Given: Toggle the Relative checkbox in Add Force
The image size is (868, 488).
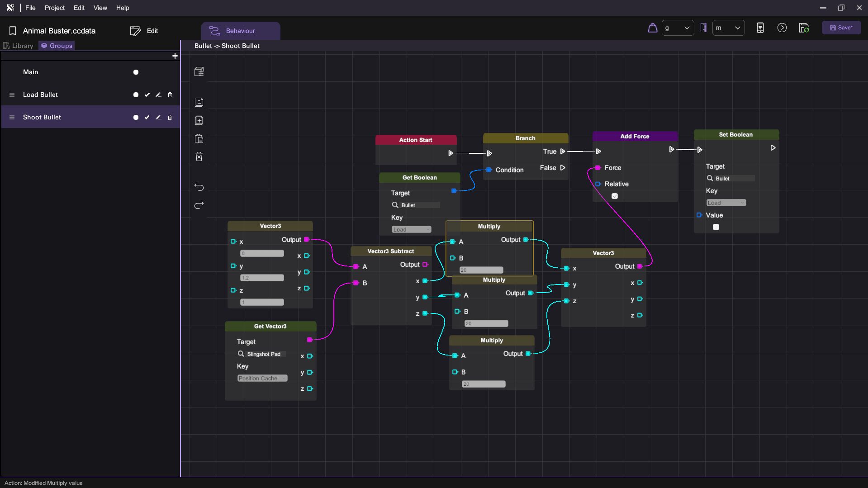Looking at the screenshot, I should click(x=615, y=196).
